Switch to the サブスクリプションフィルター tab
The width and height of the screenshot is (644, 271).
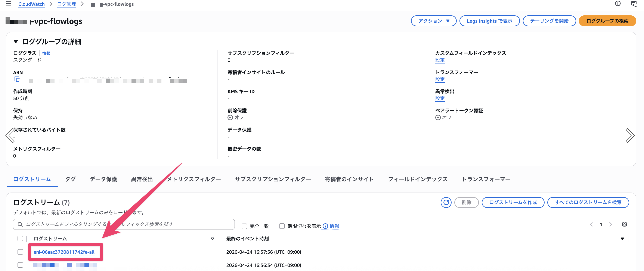pyautogui.click(x=272, y=179)
